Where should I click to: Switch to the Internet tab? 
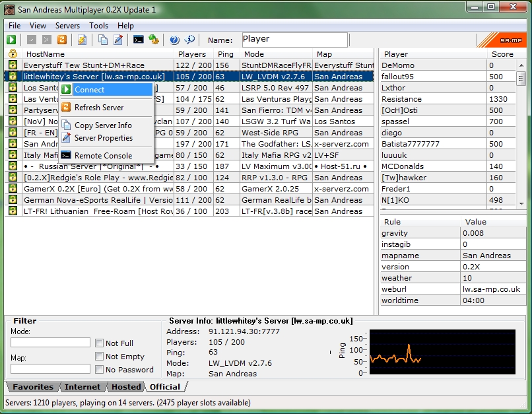point(83,387)
